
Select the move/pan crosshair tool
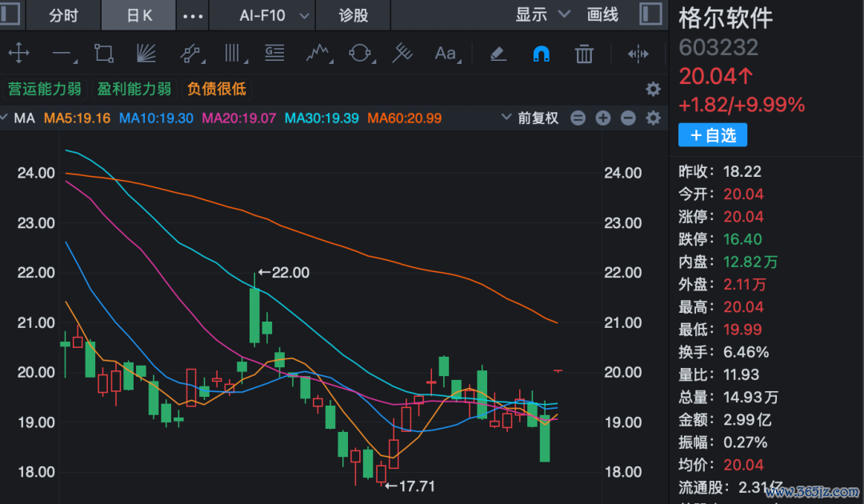click(x=18, y=54)
